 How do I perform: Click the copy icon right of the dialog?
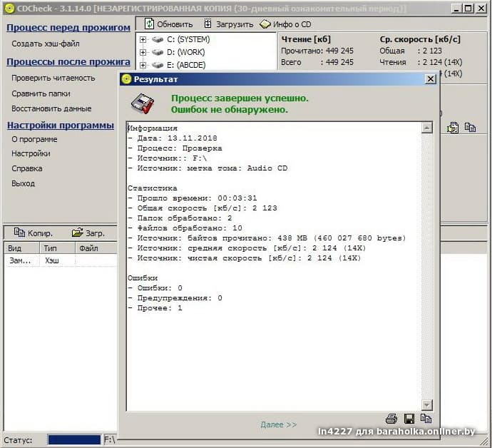(x=470, y=127)
